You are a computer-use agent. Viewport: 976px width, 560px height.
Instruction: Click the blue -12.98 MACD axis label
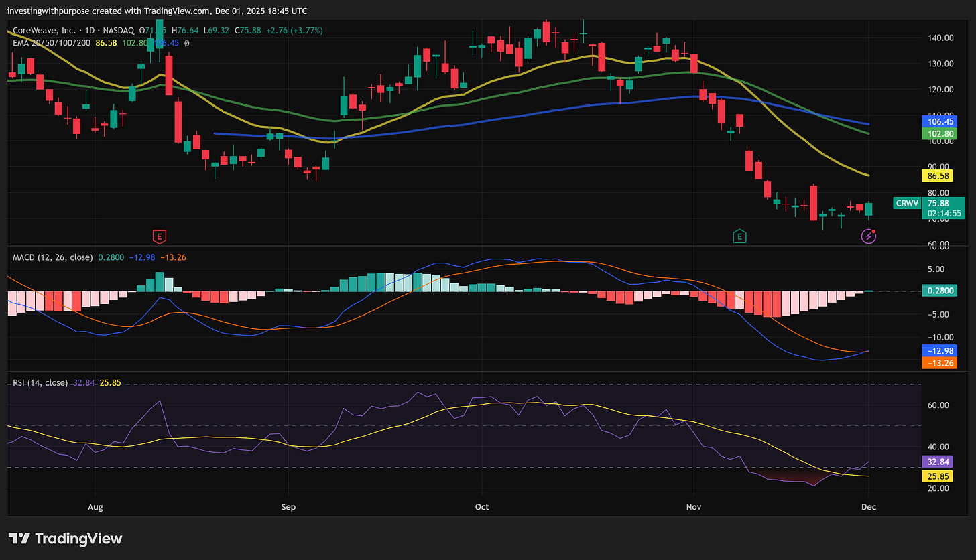940,351
